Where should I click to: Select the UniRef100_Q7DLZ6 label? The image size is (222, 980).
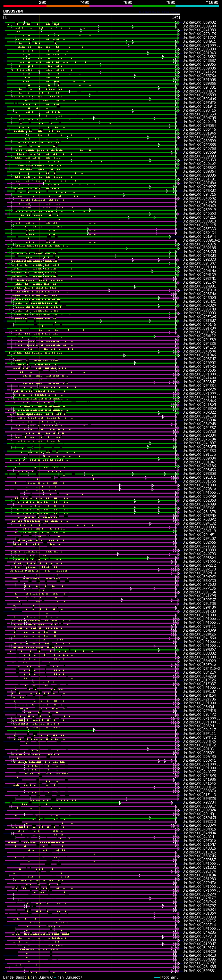tap(199, 34)
